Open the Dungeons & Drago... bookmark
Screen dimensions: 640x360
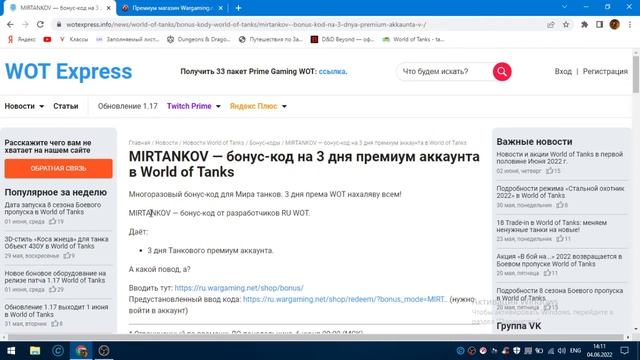[x=199, y=39]
